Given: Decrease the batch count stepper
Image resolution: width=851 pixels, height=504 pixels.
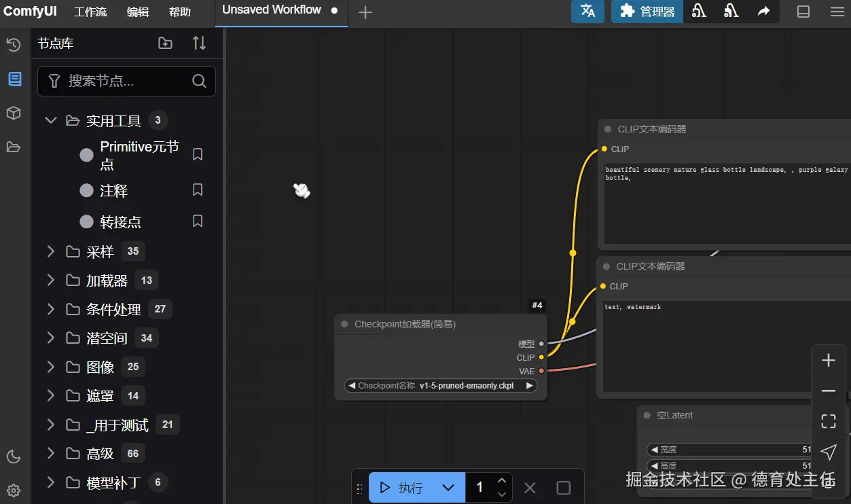Looking at the screenshot, I should click(502, 494).
